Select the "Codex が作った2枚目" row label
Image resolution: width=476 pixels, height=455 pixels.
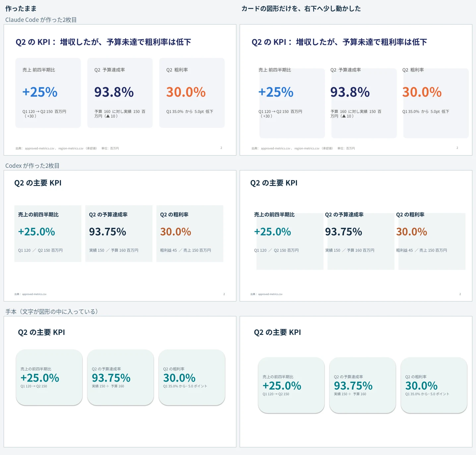click(32, 166)
